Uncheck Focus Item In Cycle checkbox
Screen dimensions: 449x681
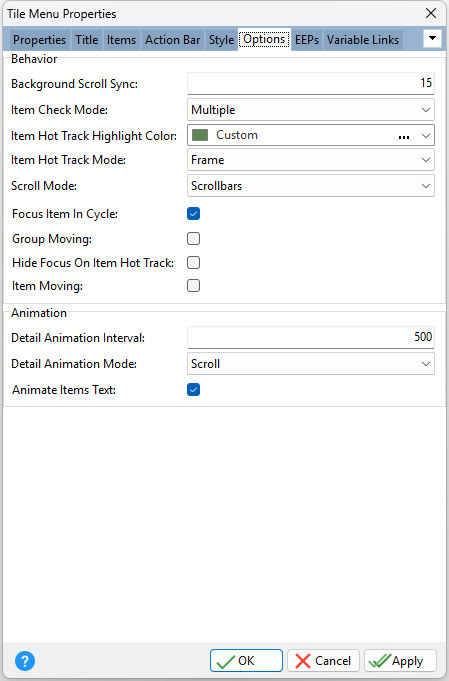pyautogui.click(x=193, y=214)
